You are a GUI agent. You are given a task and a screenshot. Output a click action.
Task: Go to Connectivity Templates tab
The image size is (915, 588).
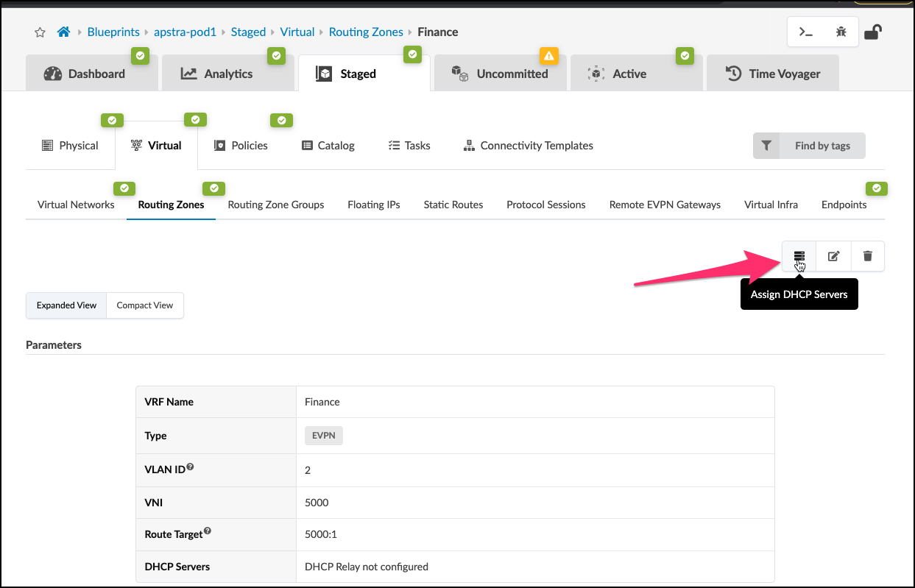[x=528, y=146]
